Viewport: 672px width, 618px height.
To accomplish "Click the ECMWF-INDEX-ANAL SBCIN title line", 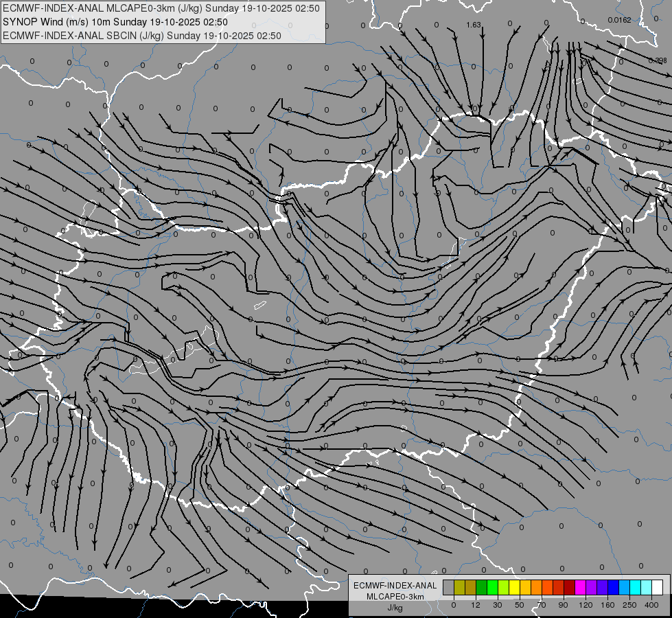I will 142,36.
